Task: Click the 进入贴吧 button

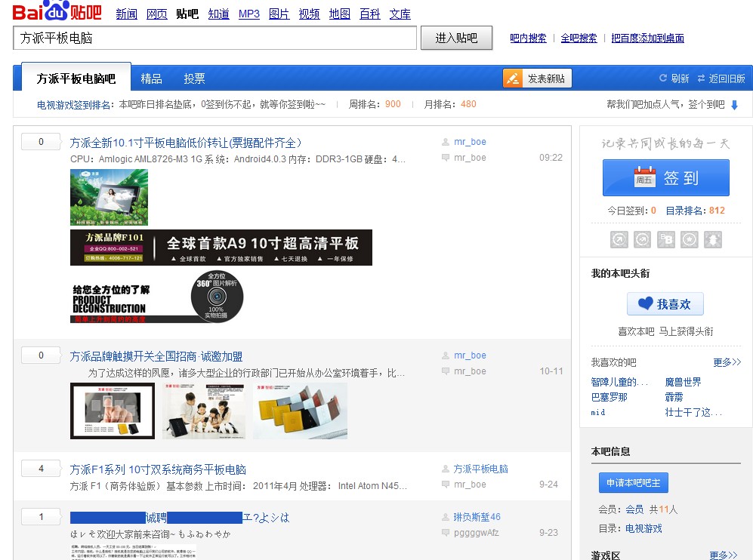Action: point(456,38)
